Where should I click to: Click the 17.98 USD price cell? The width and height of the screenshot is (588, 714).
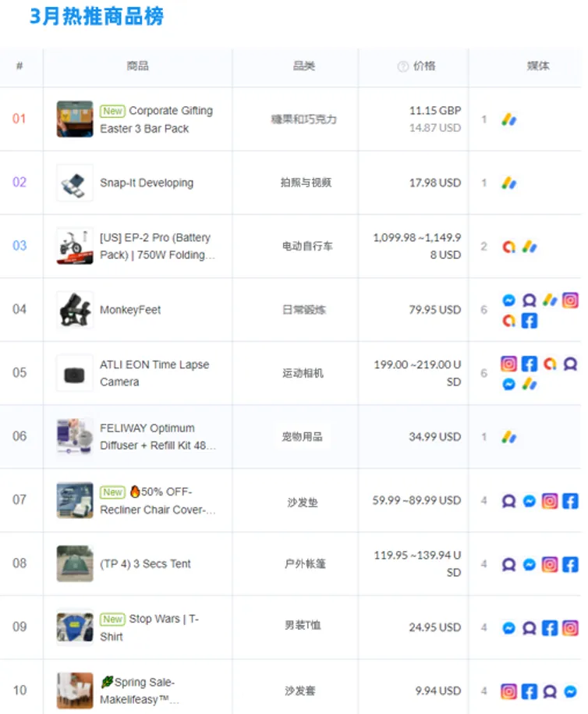435,183
